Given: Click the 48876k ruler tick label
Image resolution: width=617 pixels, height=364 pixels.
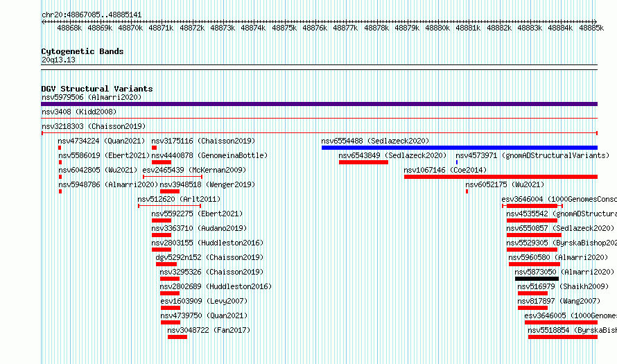Looking at the screenshot, I should (315, 28).
